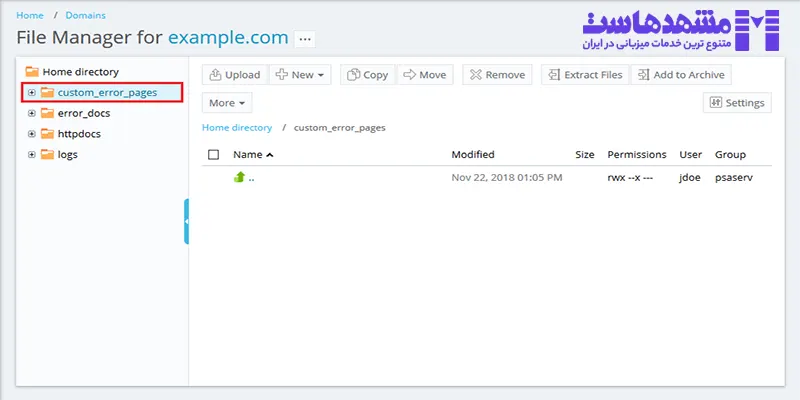800x400 pixels.
Task: Open the More dropdown menu
Action: tap(227, 103)
